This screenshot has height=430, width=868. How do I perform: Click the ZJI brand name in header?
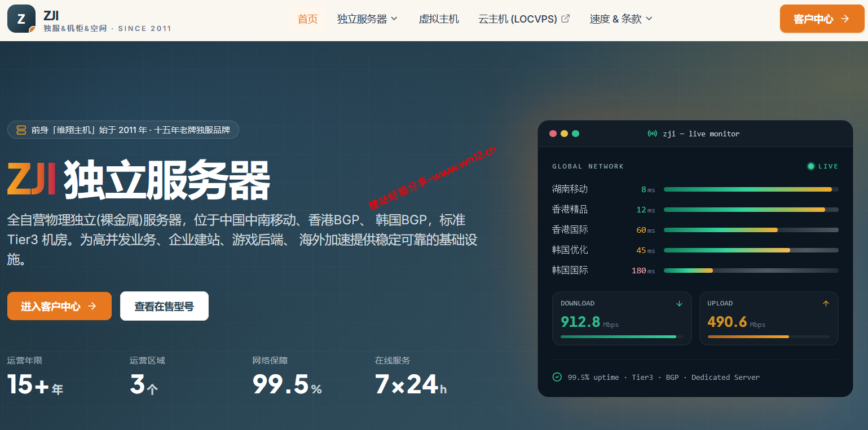[x=51, y=15]
